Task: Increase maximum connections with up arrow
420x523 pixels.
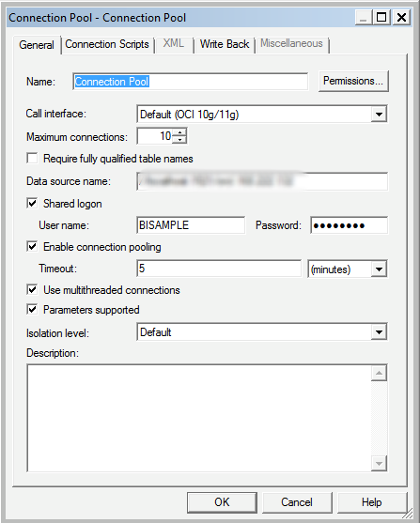Action: point(180,132)
